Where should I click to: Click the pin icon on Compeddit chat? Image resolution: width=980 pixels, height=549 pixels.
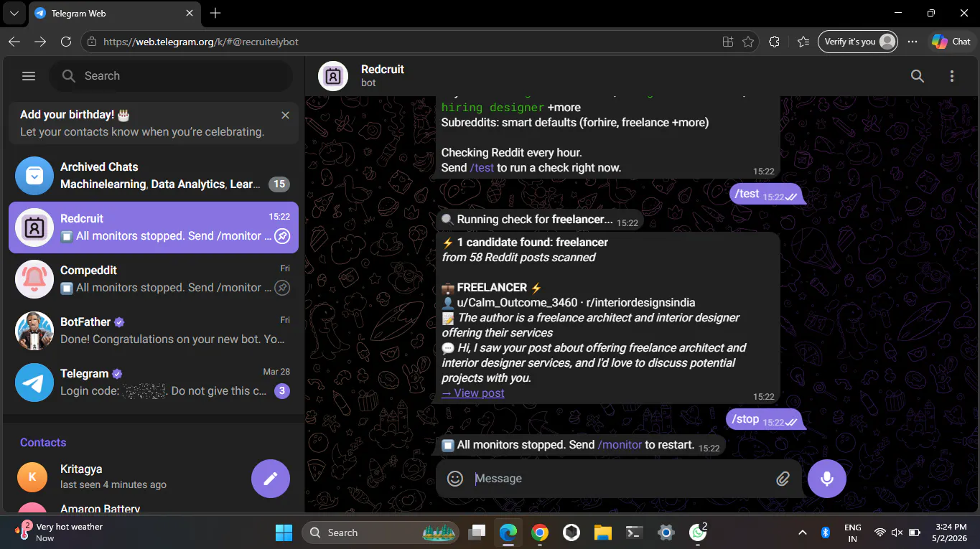(282, 288)
